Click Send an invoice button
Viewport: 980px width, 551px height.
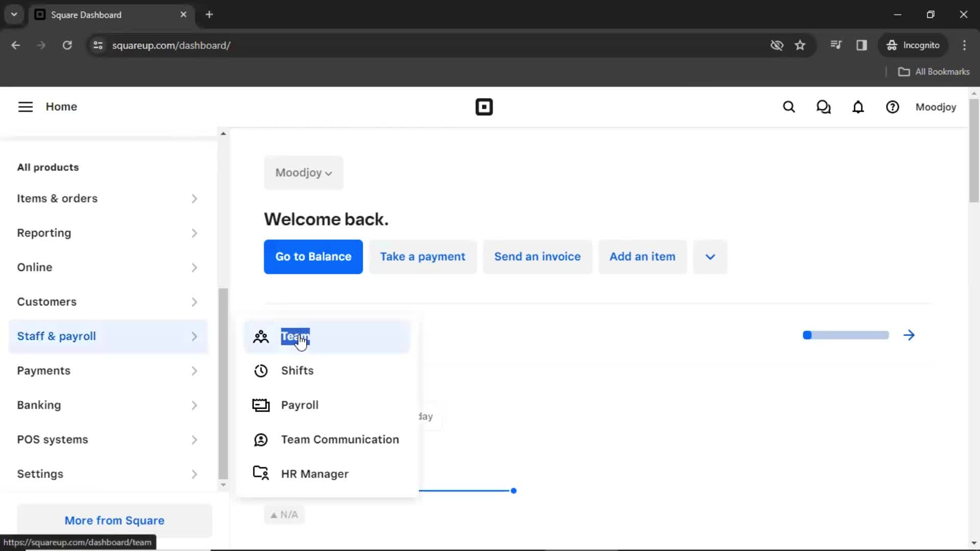pos(537,257)
